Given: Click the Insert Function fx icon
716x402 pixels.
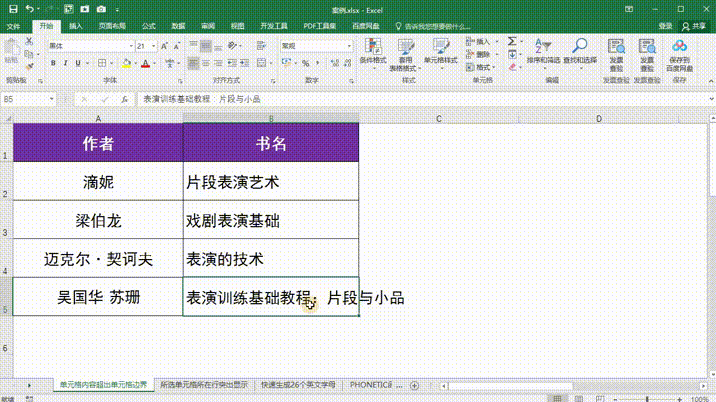Looking at the screenshot, I should coord(124,99).
